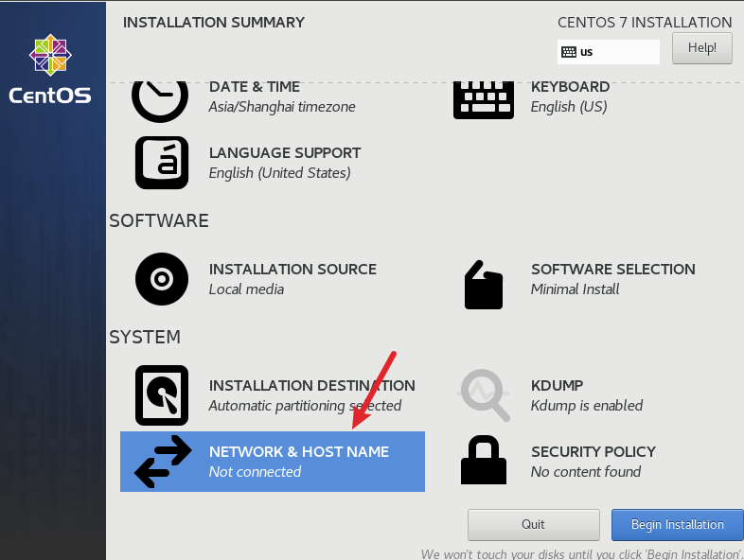
Task: Open the SECURITY POLICY label
Action: tap(593, 451)
